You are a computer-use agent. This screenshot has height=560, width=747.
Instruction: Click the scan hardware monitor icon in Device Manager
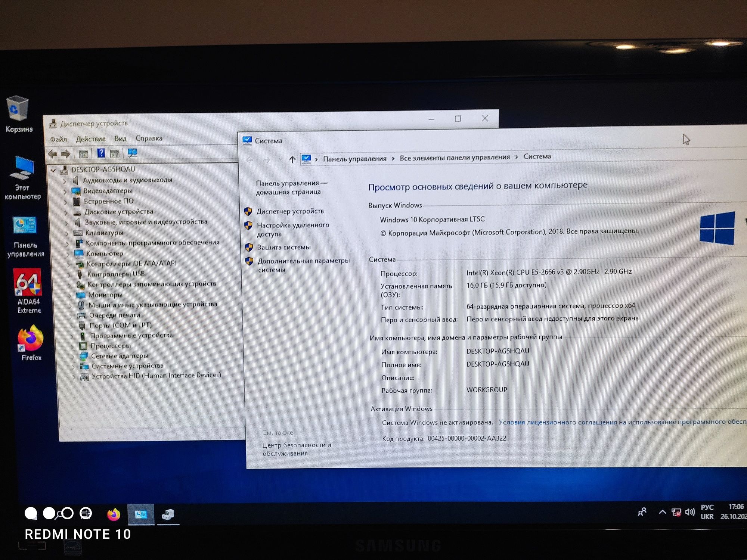[x=132, y=153]
